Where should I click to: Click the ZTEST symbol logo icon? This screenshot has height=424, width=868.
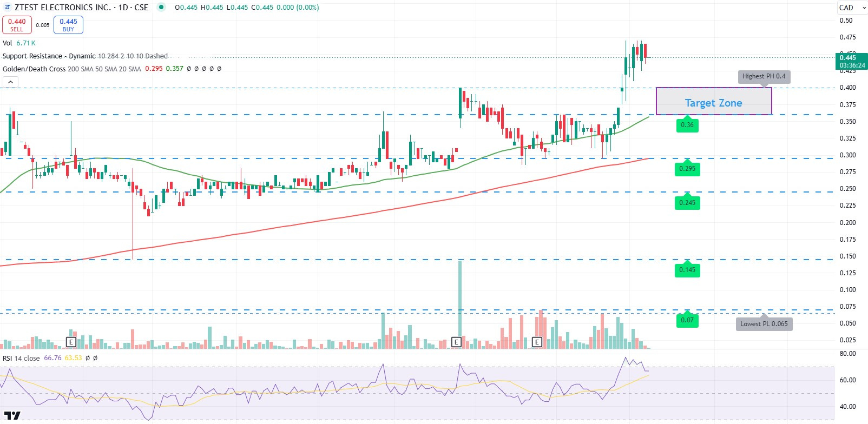click(x=7, y=8)
